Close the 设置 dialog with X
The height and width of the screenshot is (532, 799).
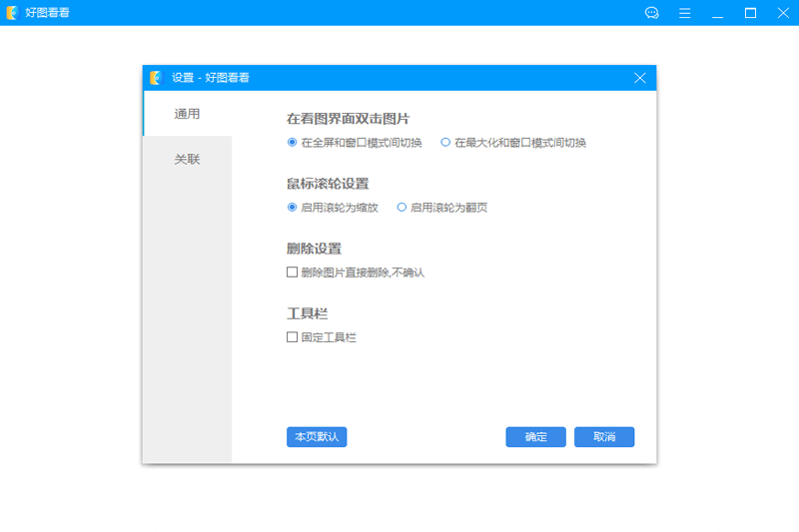(640, 78)
